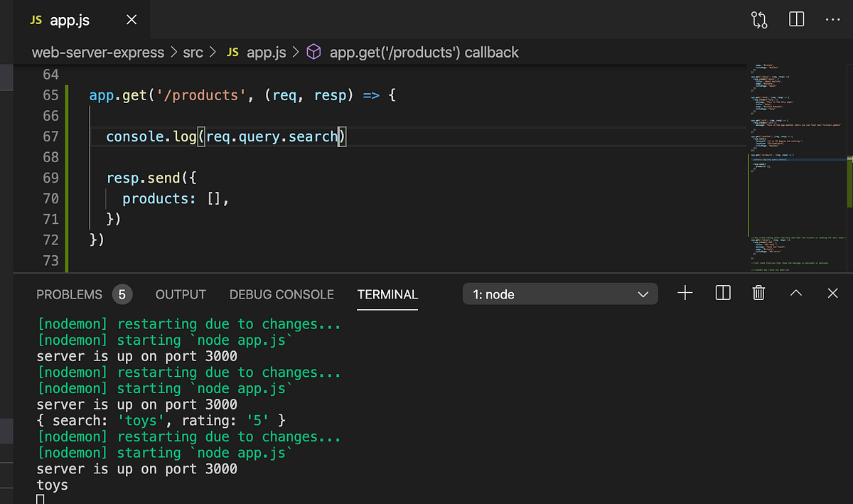Click resp.send({ code line

pos(151,178)
